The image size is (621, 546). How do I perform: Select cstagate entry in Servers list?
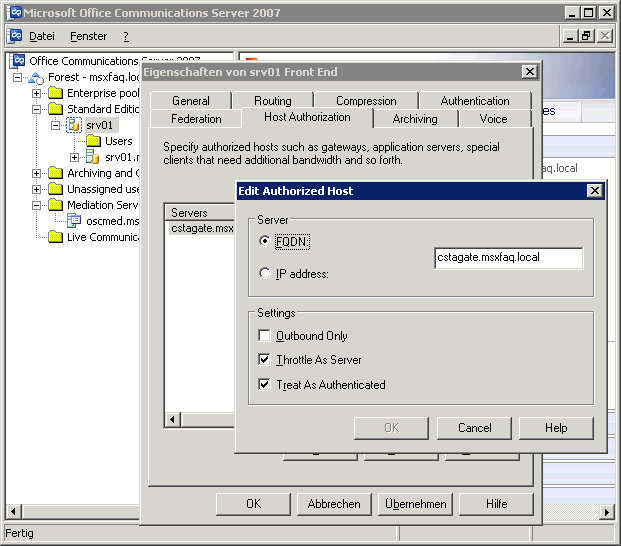coord(202,228)
